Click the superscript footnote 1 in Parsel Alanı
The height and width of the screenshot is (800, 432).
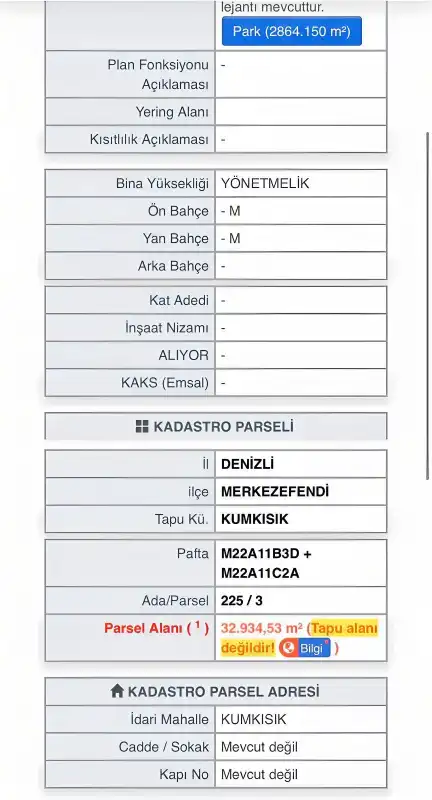click(197, 624)
